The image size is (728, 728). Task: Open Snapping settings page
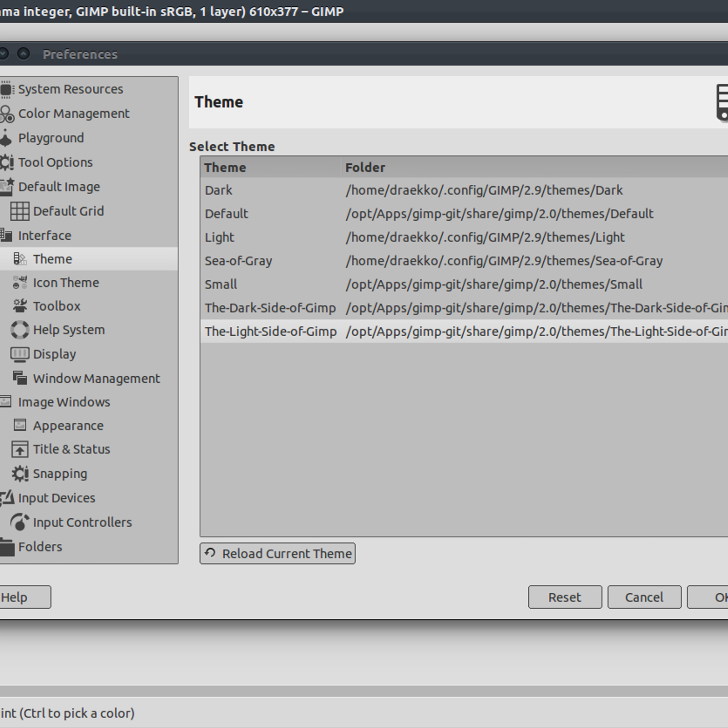60,474
